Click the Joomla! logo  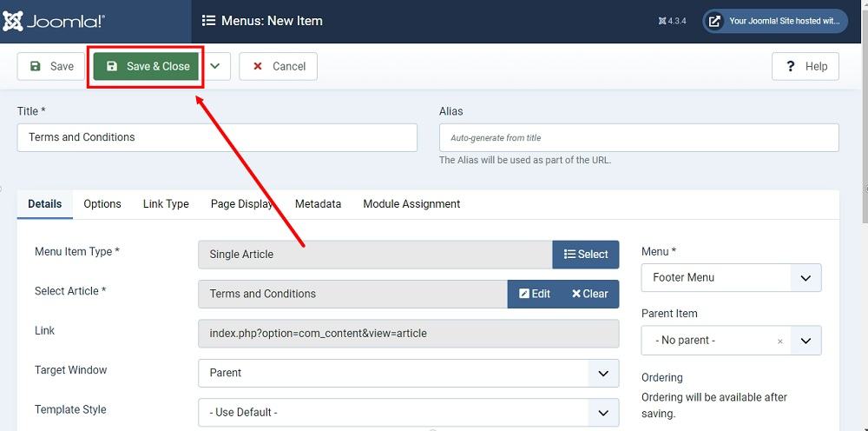(x=54, y=21)
